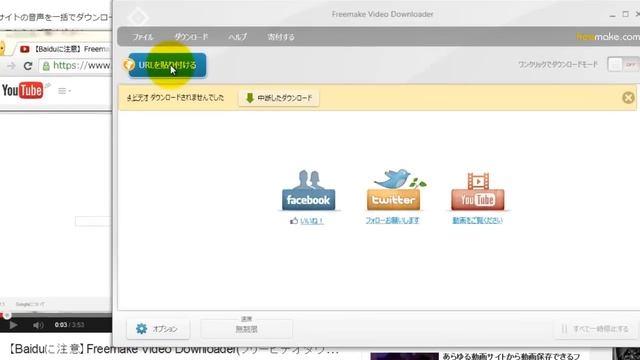Open the 寄付する menu item

(x=281, y=37)
